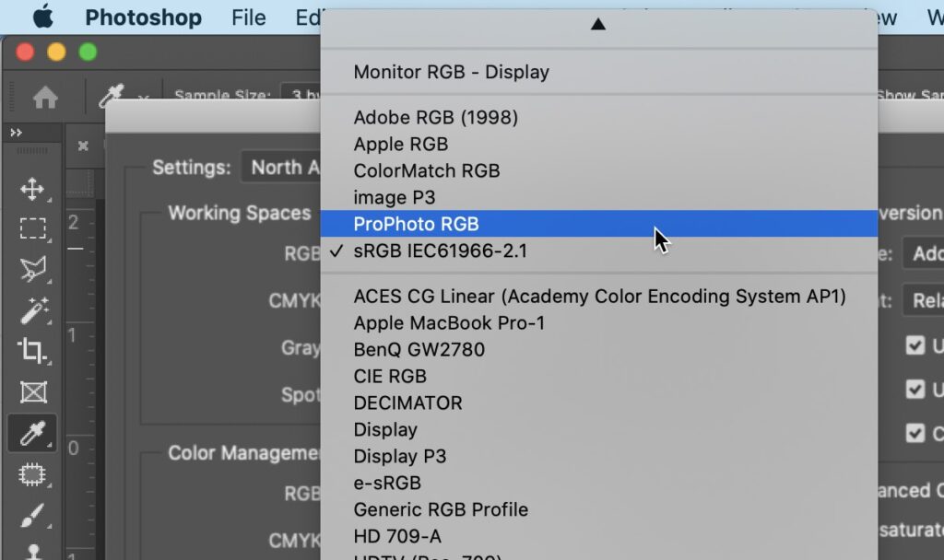Toggle the first checkbox under conversion options
Screen dimensions: 944x560
[915, 345]
